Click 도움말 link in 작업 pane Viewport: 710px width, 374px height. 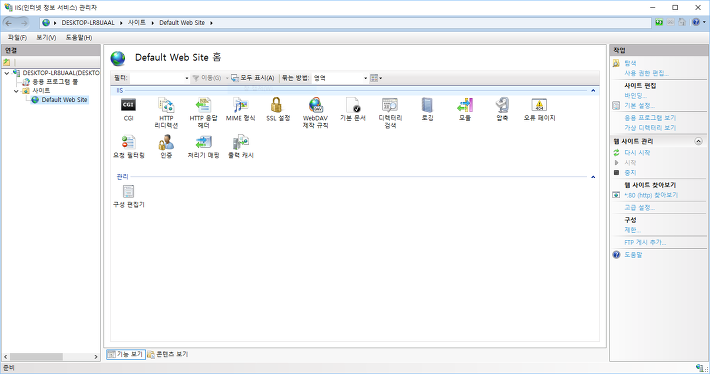pyautogui.click(x=633, y=255)
